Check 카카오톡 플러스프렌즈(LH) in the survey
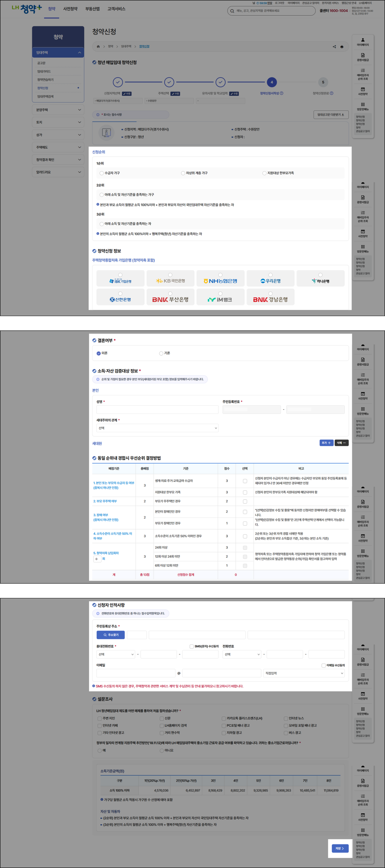This screenshot has width=385, height=868. point(224,719)
